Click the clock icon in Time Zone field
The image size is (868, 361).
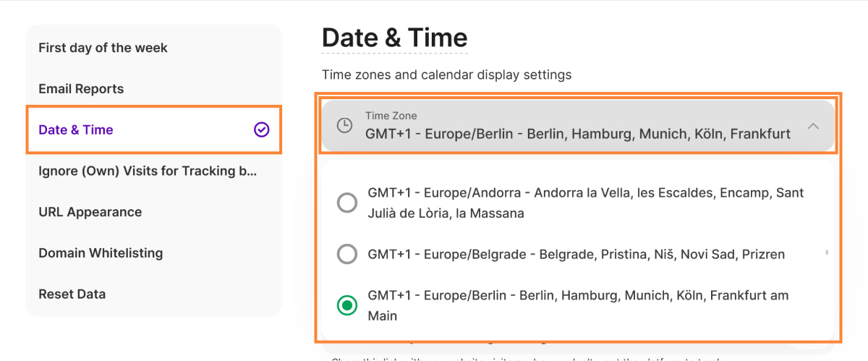click(345, 125)
